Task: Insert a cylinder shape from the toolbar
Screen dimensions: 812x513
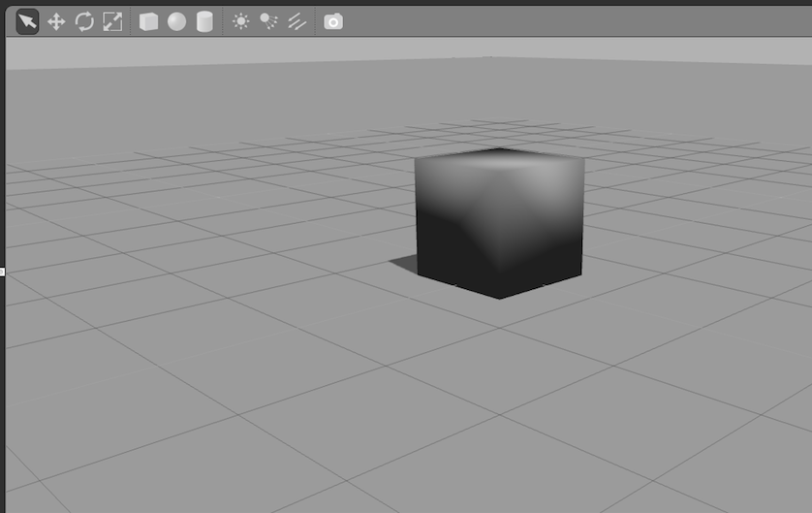Action: coord(204,21)
